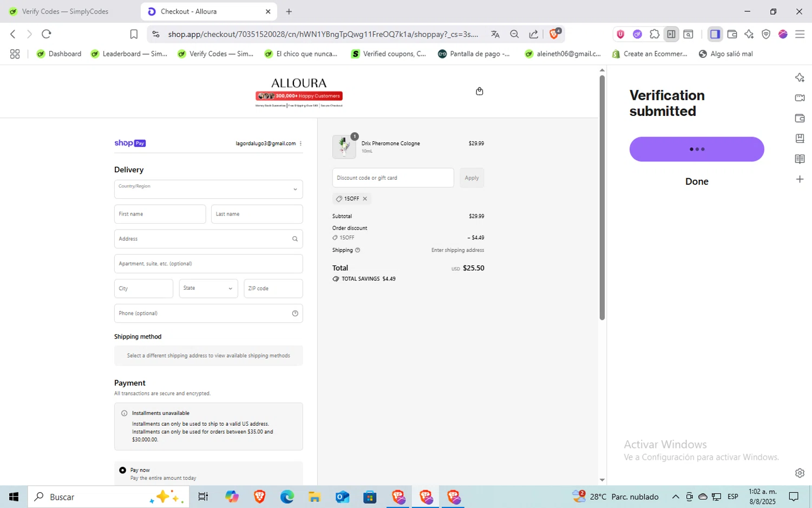Viewport: 812px width, 508px height.
Task: Open Verified coupons bookmark
Action: coord(388,54)
